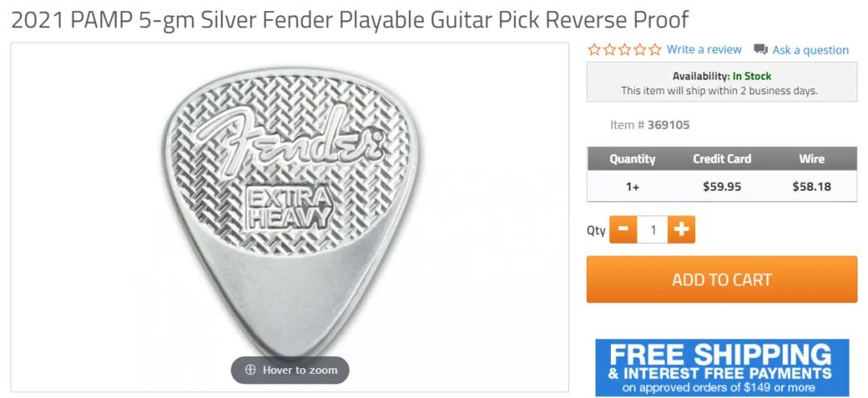This screenshot has height=398, width=868.
Task: Click the second rating star
Action: [x=609, y=50]
